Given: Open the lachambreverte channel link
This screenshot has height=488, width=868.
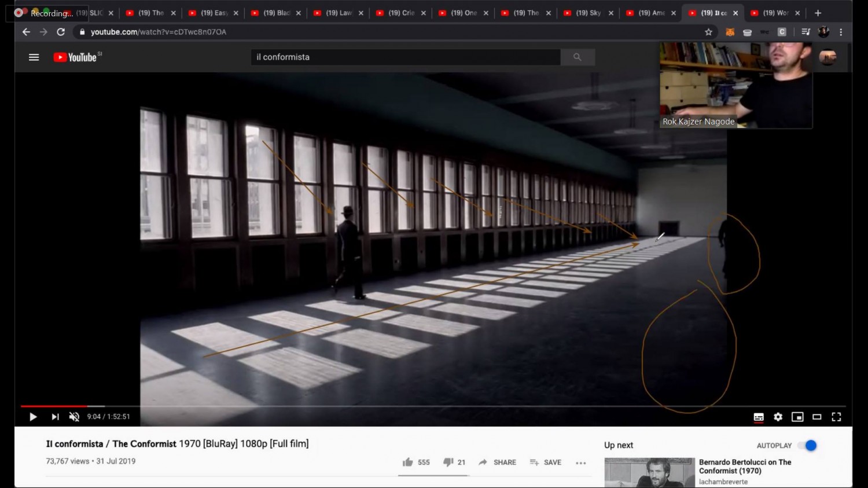Looking at the screenshot, I should pyautogui.click(x=723, y=482).
